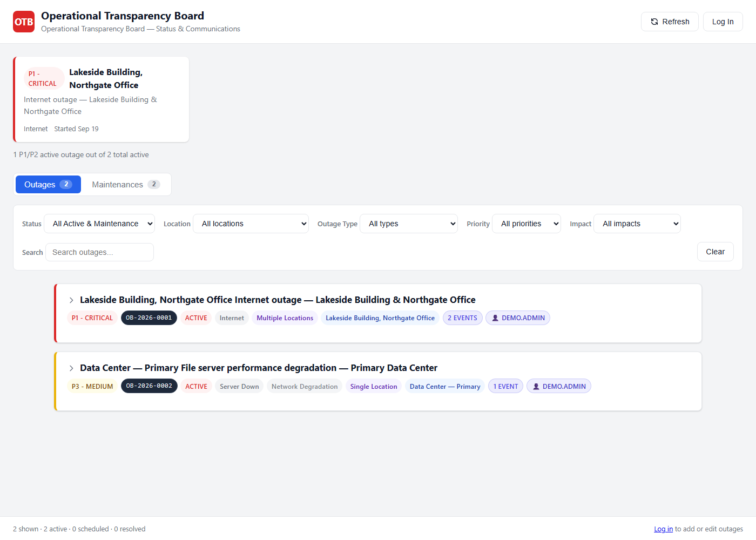Click the Server Down type tag
Image resolution: width=756 pixels, height=540 pixels.
click(239, 387)
